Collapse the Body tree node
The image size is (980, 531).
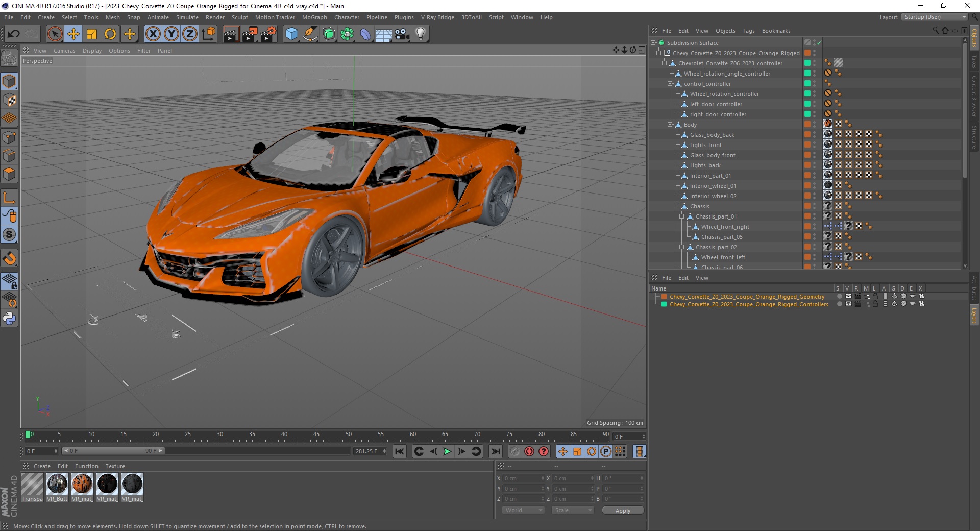pyautogui.click(x=670, y=125)
